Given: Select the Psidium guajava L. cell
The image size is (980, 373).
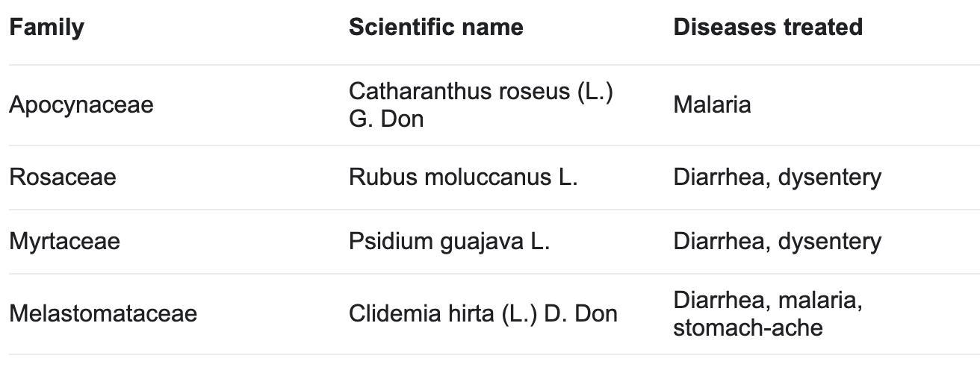Looking at the screenshot, I should (x=449, y=242).
